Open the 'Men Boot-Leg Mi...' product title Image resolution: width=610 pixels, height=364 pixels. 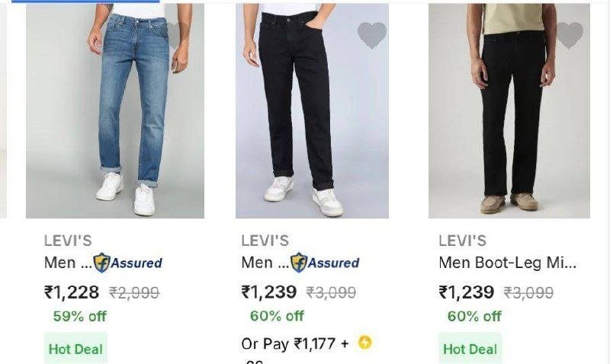pyautogui.click(x=508, y=263)
